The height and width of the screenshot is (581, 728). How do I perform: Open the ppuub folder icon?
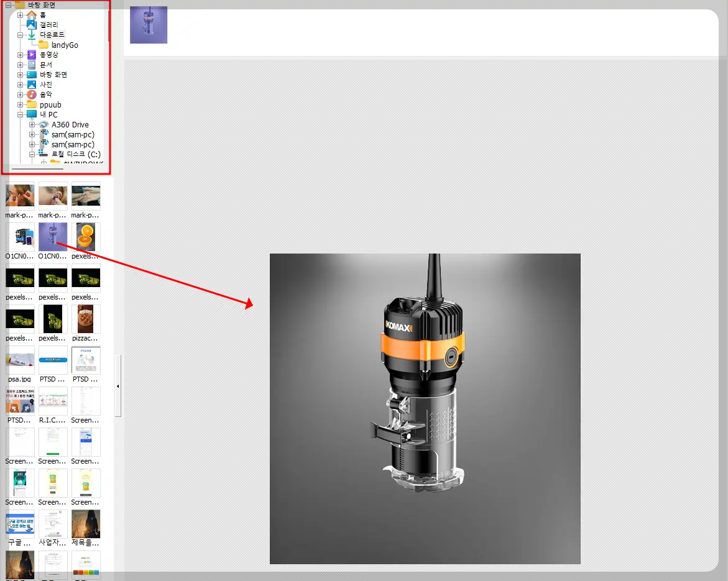coord(32,104)
